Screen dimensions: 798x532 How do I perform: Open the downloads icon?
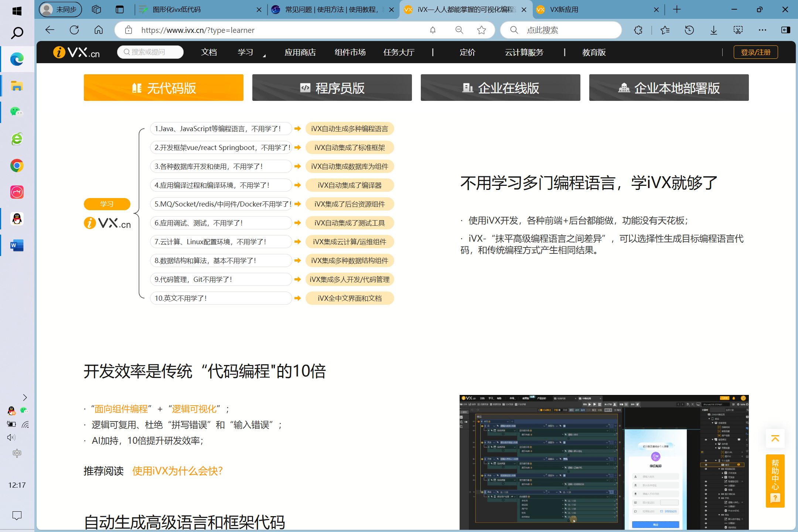714,30
